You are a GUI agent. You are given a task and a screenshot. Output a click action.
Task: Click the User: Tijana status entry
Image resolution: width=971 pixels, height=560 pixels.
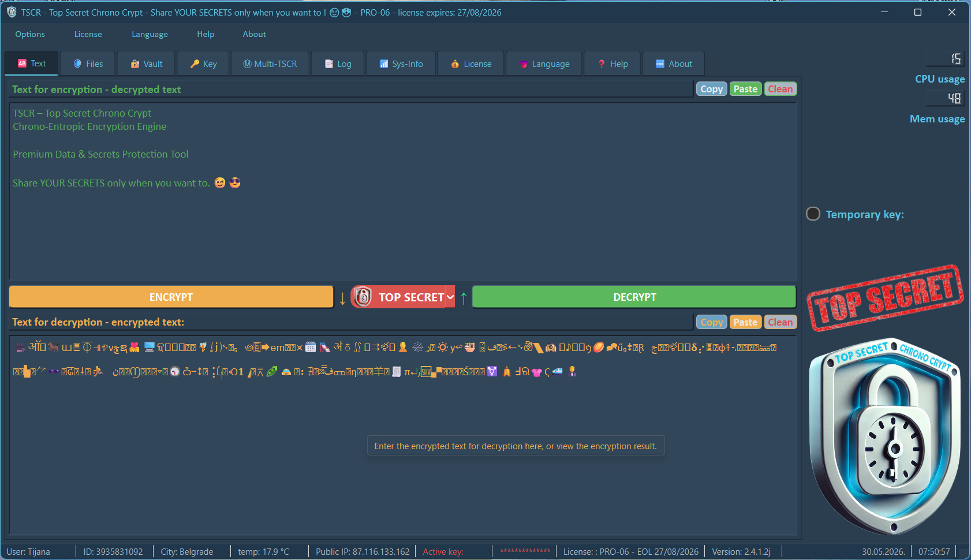[x=28, y=552]
